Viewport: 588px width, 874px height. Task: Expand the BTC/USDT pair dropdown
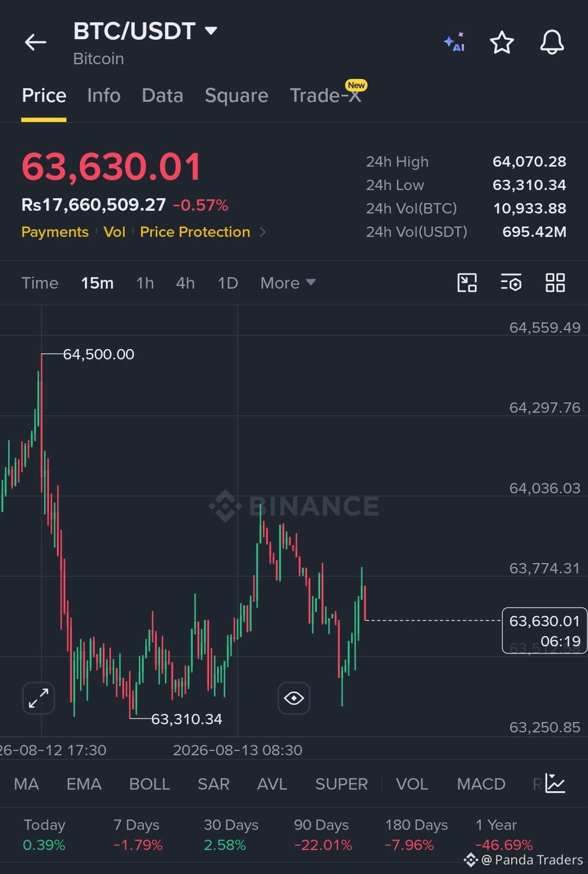(211, 30)
